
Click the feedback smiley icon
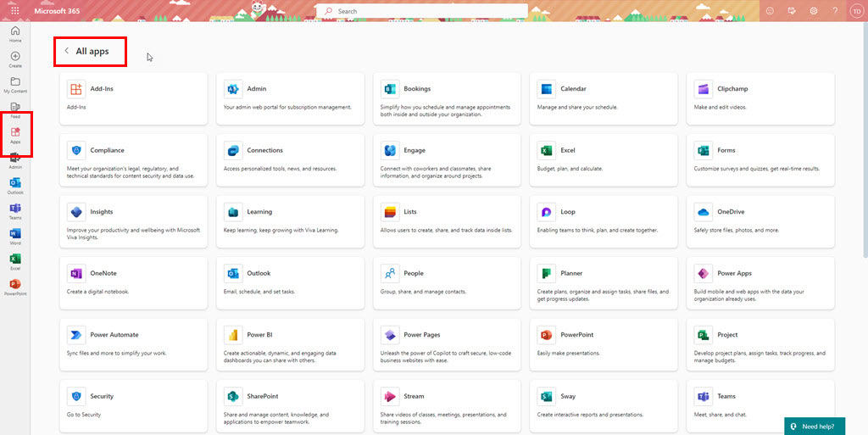[x=770, y=10]
